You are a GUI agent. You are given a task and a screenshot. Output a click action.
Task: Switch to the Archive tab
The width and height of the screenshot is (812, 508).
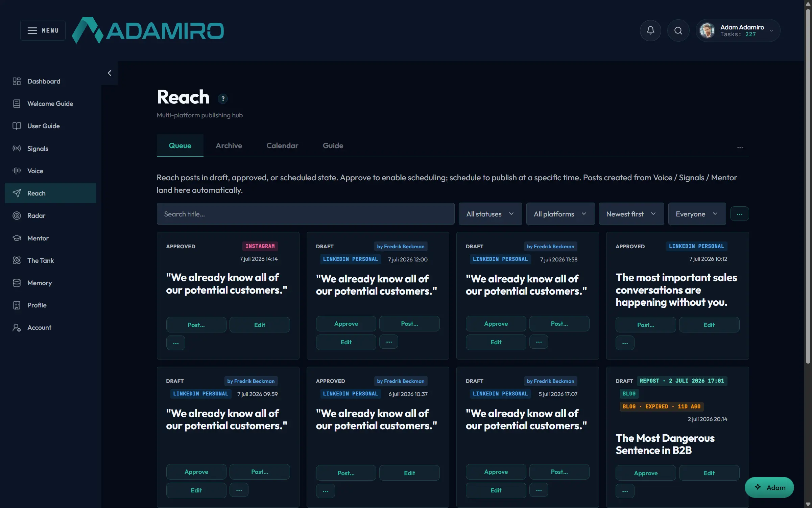click(x=229, y=145)
